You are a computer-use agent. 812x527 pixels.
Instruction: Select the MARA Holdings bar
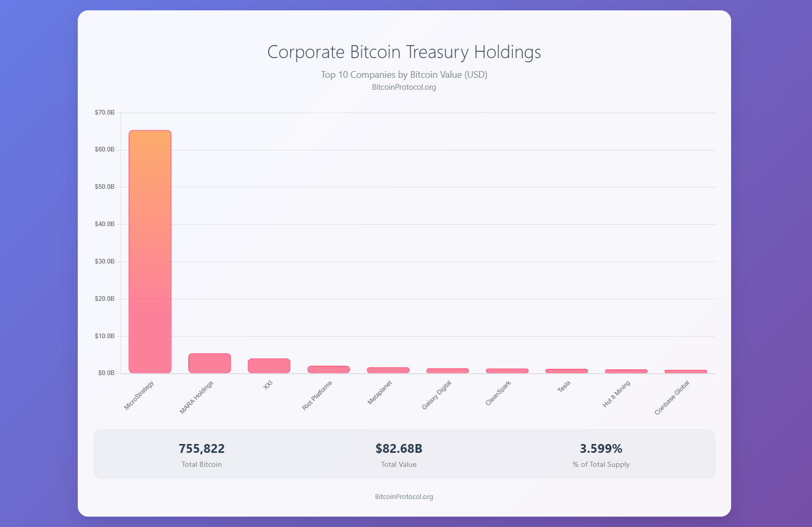tap(209, 363)
